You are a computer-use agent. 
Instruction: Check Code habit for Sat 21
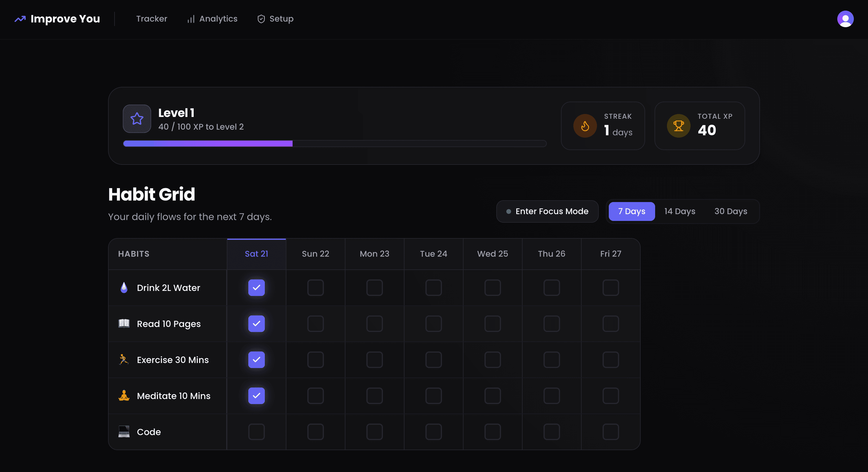point(257,432)
